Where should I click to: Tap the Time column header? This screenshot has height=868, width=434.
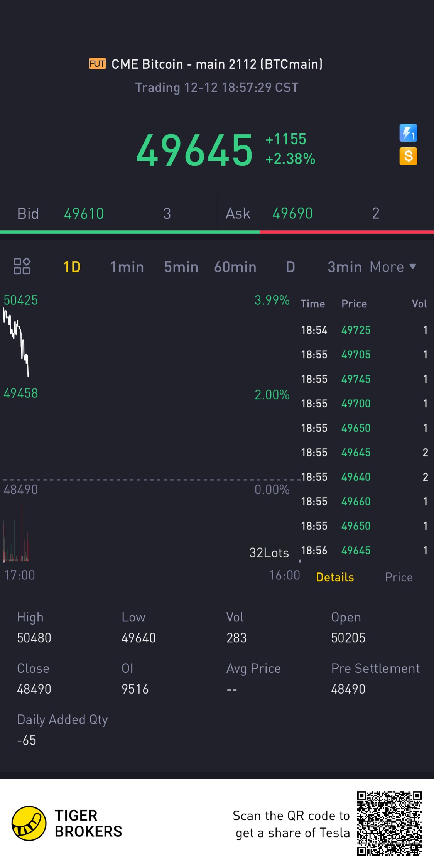pos(313,304)
